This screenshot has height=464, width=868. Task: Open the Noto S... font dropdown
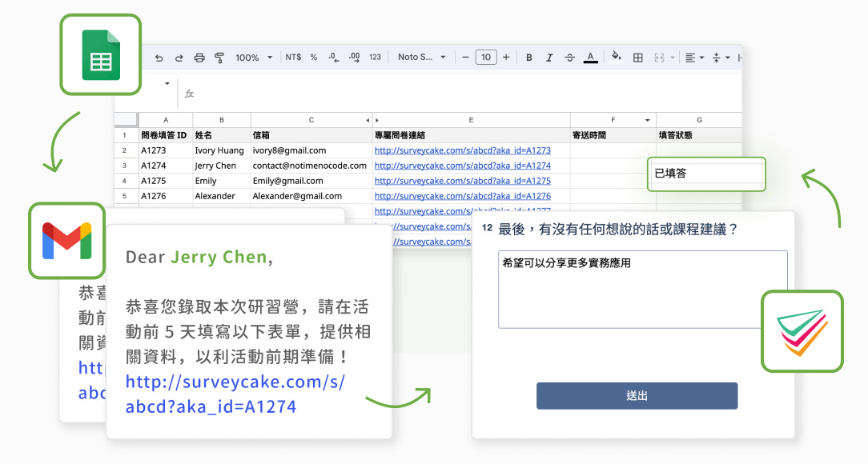(x=422, y=57)
